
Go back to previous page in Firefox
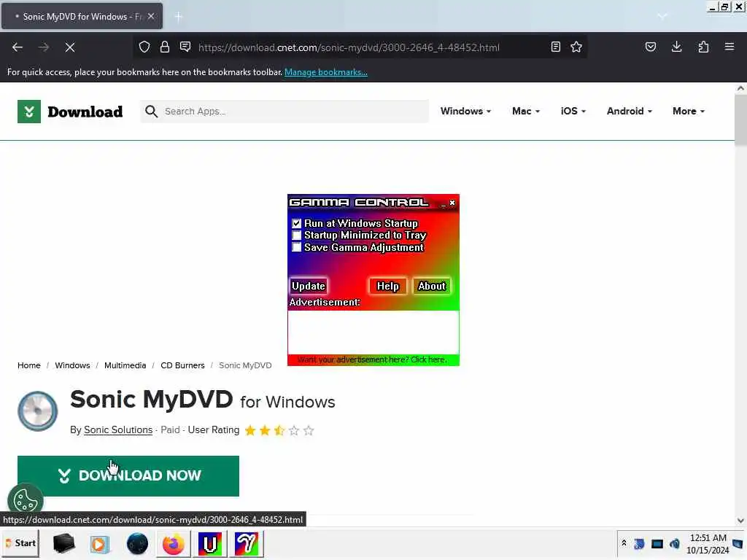click(x=18, y=47)
